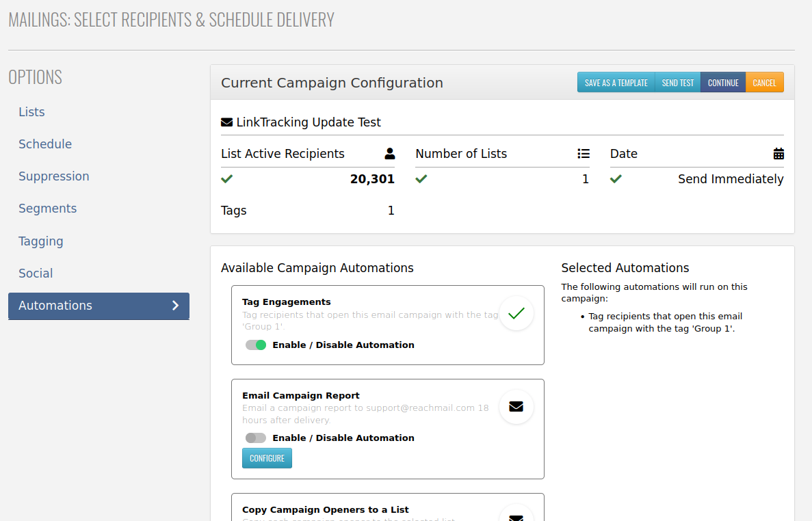Viewport: 812px width, 521px height.
Task: Click the Save as a Template button
Action: [x=616, y=83]
